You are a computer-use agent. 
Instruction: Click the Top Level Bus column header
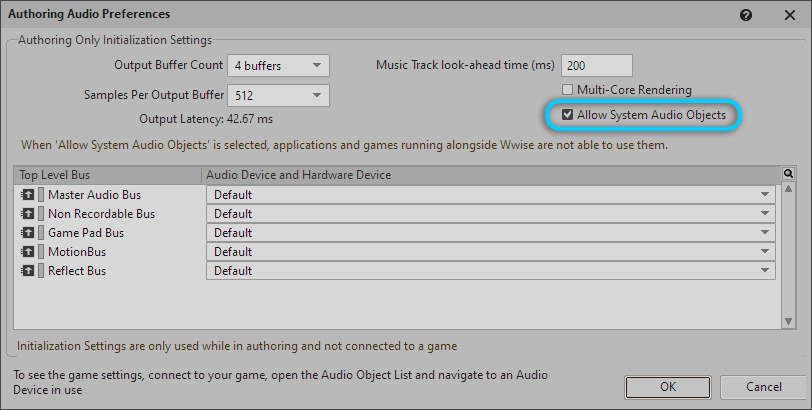[108, 175]
